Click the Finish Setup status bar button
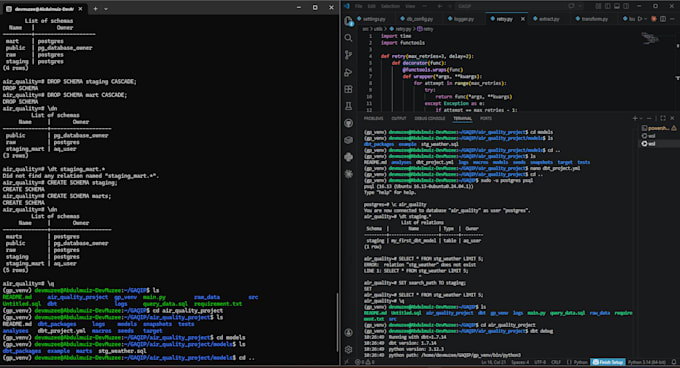 608,362
